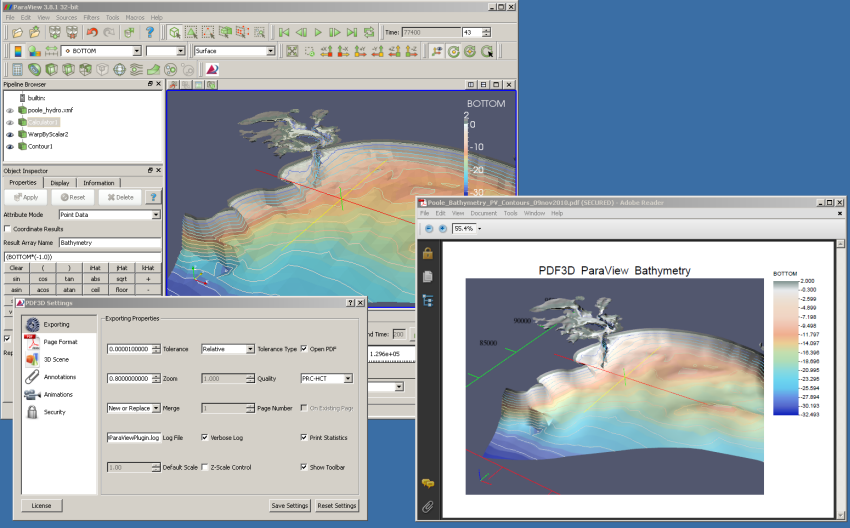Viewport: 850px width, 528px height.
Task: Click the Result Array Name Bathymetry field
Action: 109,243
